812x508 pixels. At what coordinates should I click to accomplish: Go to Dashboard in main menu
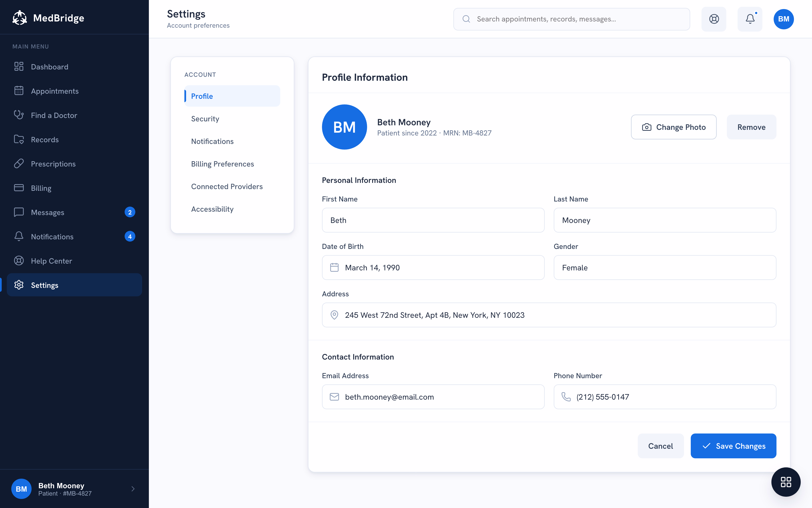click(74, 67)
